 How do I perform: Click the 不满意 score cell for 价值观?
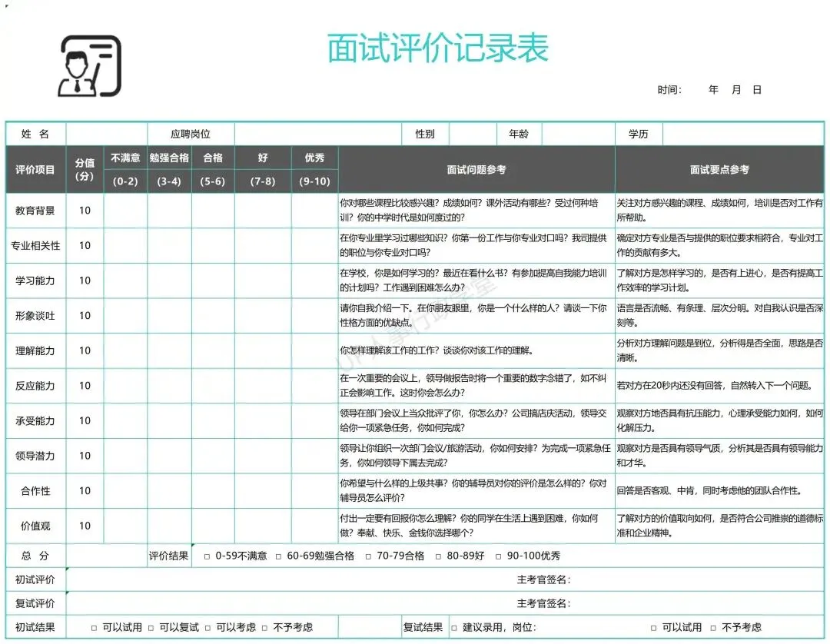(x=125, y=526)
